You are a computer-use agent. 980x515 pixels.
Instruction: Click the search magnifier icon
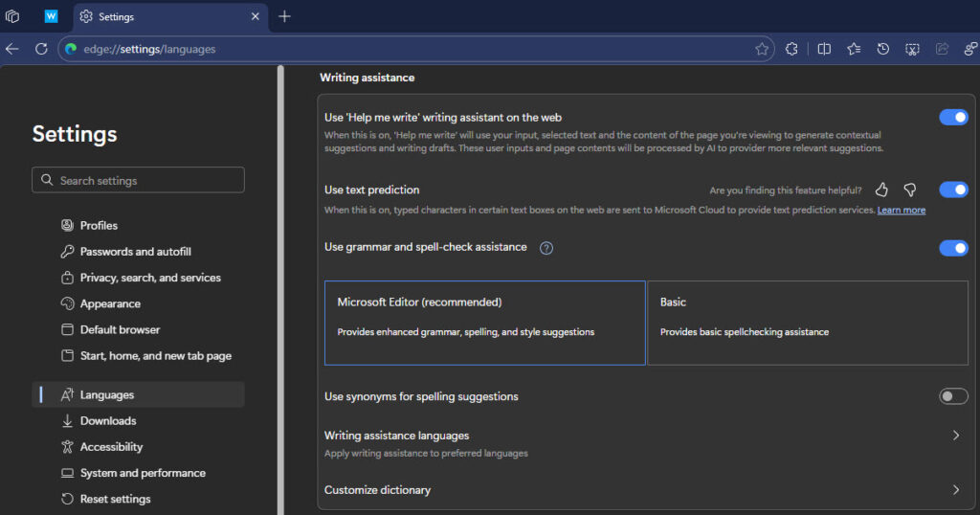[x=47, y=180]
